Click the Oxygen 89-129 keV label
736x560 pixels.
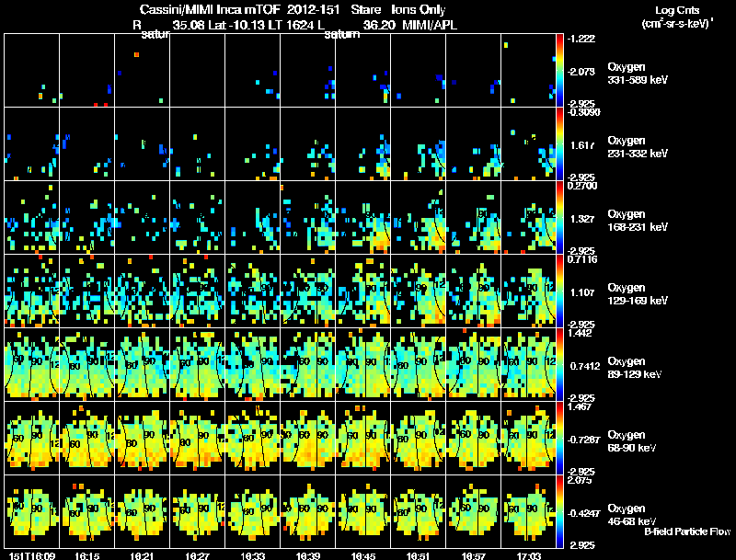coord(635,368)
